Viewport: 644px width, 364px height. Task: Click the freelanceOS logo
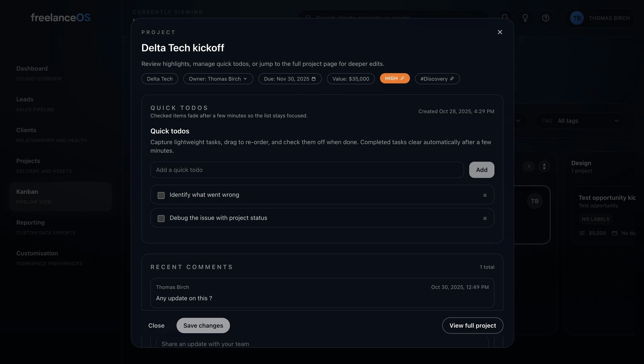[x=60, y=18]
